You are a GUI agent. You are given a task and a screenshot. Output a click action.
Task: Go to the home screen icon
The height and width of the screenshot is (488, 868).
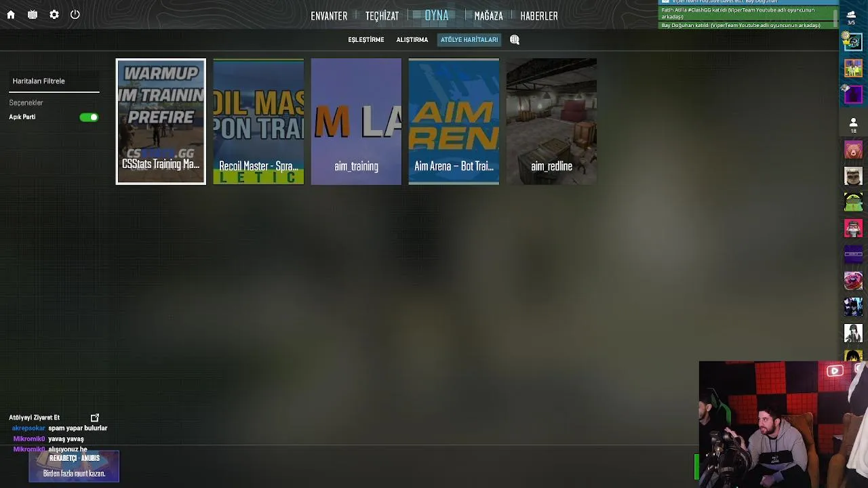point(11,14)
